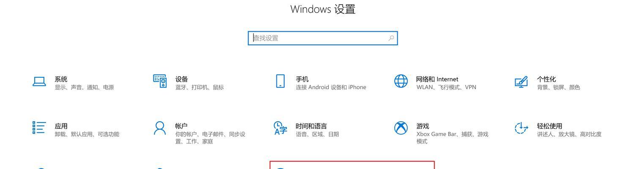Click the clock and letter 时间和语言 icon
This screenshot has height=169, width=644.
point(281,128)
